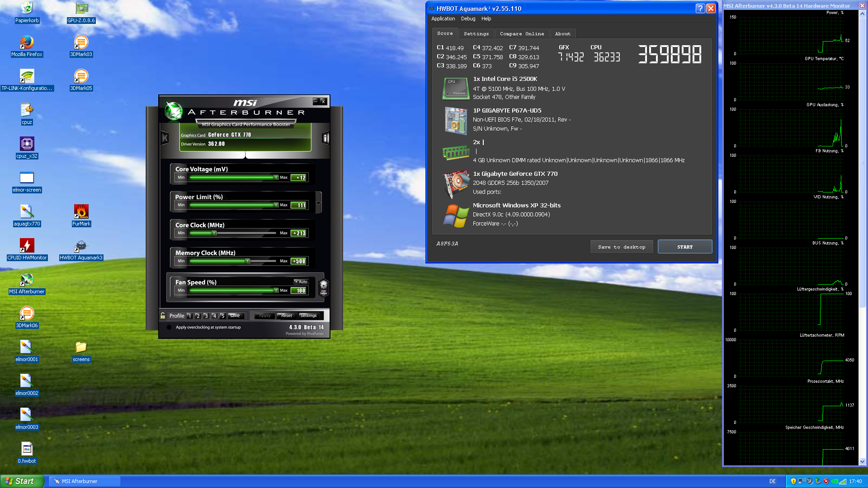The width and height of the screenshot is (868, 488).
Task: Click the Apply button in Afterburner
Action: [264, 316]
